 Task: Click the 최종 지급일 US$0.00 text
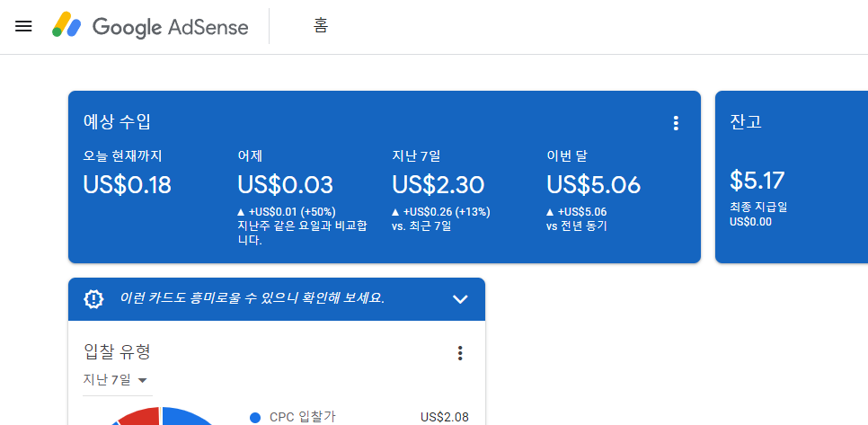[x=758, y=214]
